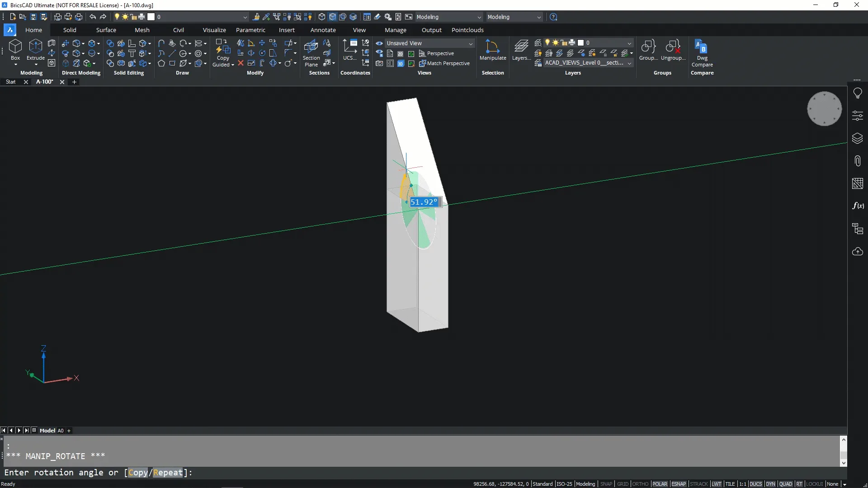Choose the Repeat command option
This screenshot has height=488, width=868.
point(168,473)
